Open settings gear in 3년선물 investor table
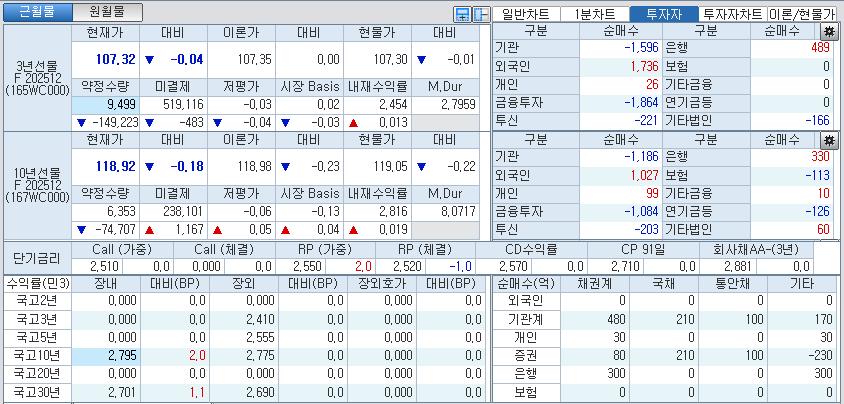The width and height of the screenshot is (844, 404). coord(829,31)
